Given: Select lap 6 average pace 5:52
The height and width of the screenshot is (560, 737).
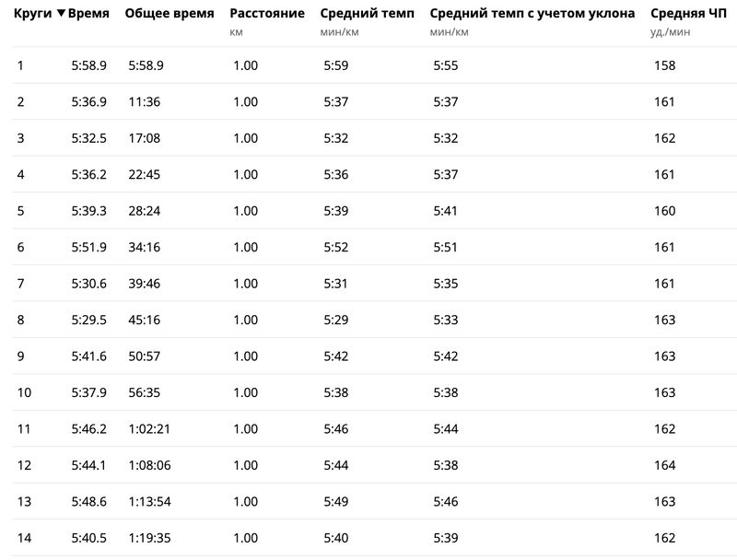Looking at the screenshot, I should 336,247.
